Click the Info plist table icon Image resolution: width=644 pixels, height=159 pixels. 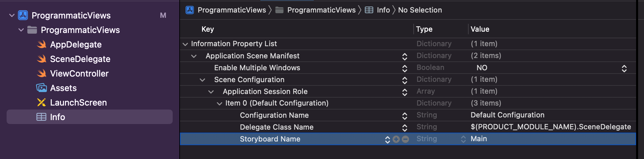pos(42,117)
